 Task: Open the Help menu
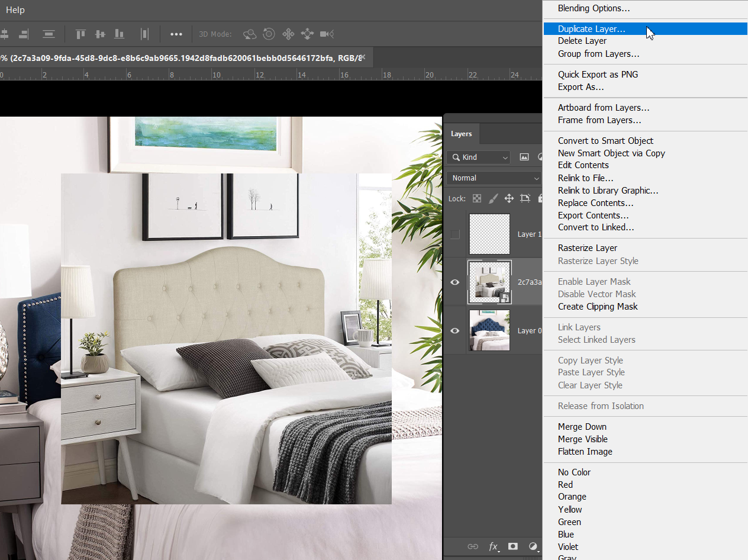coord(15,10)
